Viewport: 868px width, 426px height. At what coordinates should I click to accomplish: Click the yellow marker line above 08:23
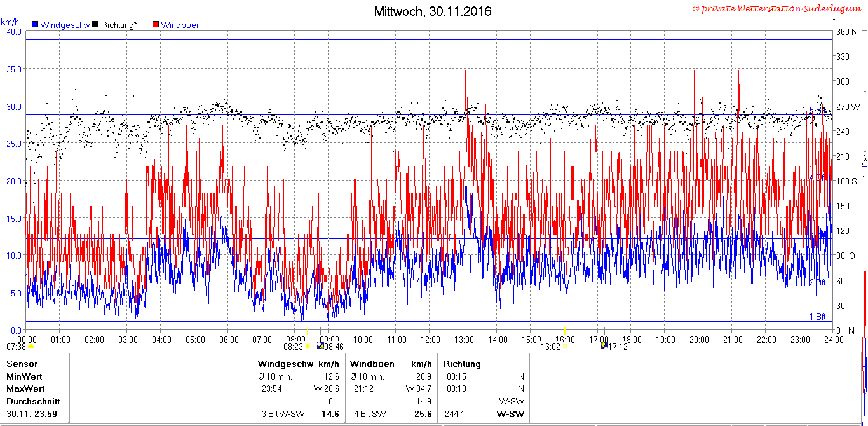[308, 331]
